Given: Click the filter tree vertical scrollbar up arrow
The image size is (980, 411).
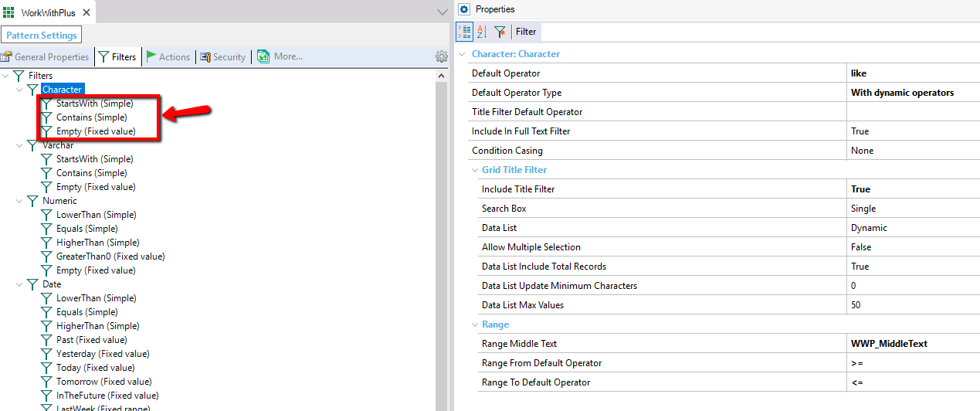Looking at the screenshot, I should [x=442, y=75].
